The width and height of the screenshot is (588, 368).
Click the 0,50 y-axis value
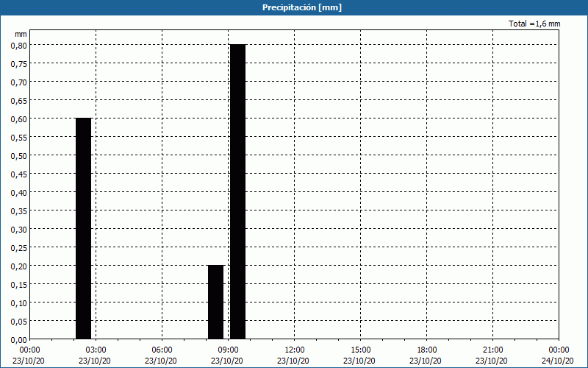coord(19,156)
